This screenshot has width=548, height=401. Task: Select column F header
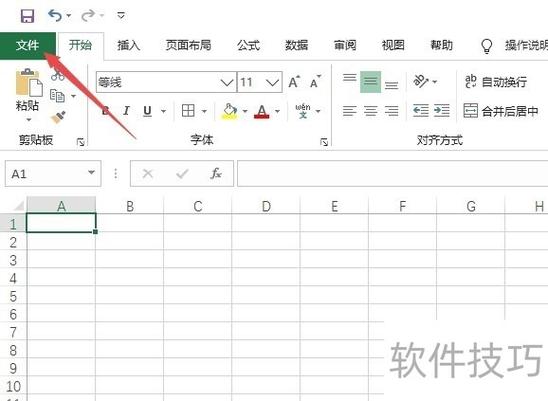coord(402,206)
